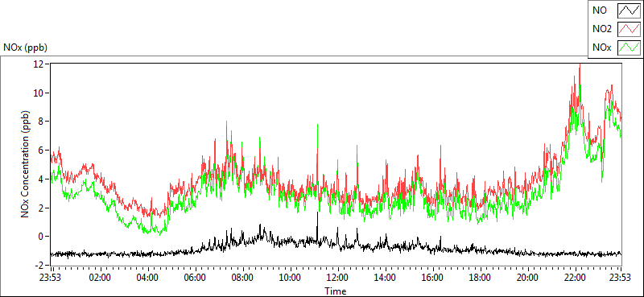Click the Time axis title
Image resolution: width=644 pixels, height=297 pixels.
tap(336, 291)
